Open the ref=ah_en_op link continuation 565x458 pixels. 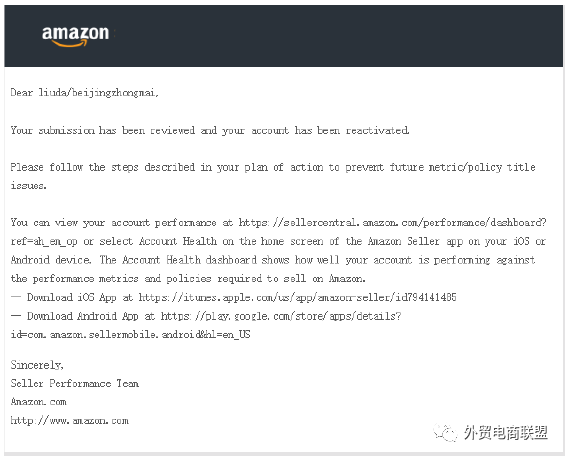click(44, 241)
